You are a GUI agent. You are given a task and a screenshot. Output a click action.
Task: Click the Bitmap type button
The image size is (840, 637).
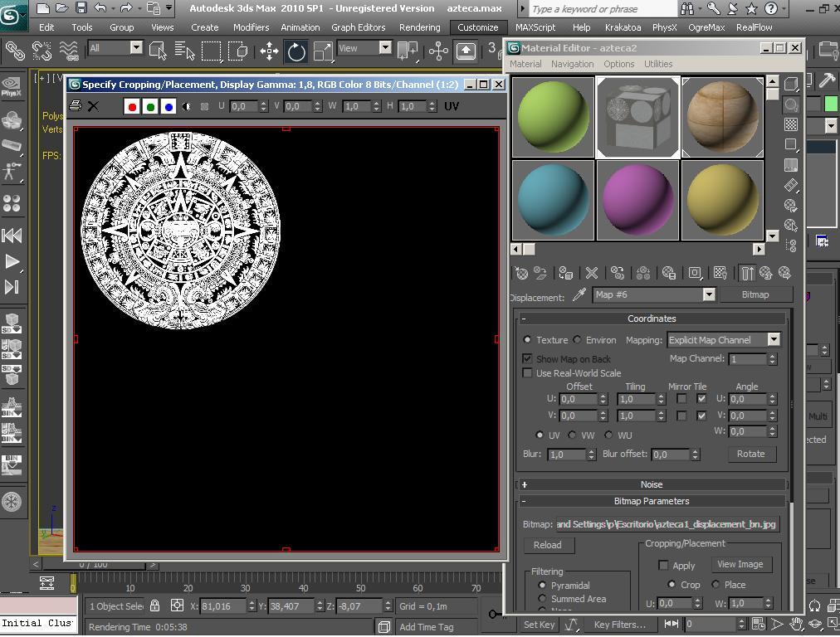[755, 294]
